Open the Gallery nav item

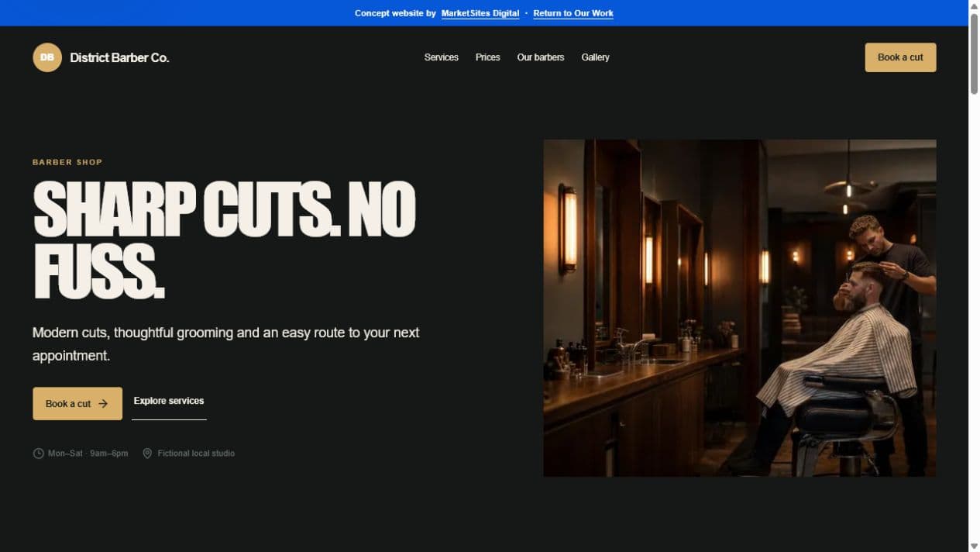coord(595,57)
